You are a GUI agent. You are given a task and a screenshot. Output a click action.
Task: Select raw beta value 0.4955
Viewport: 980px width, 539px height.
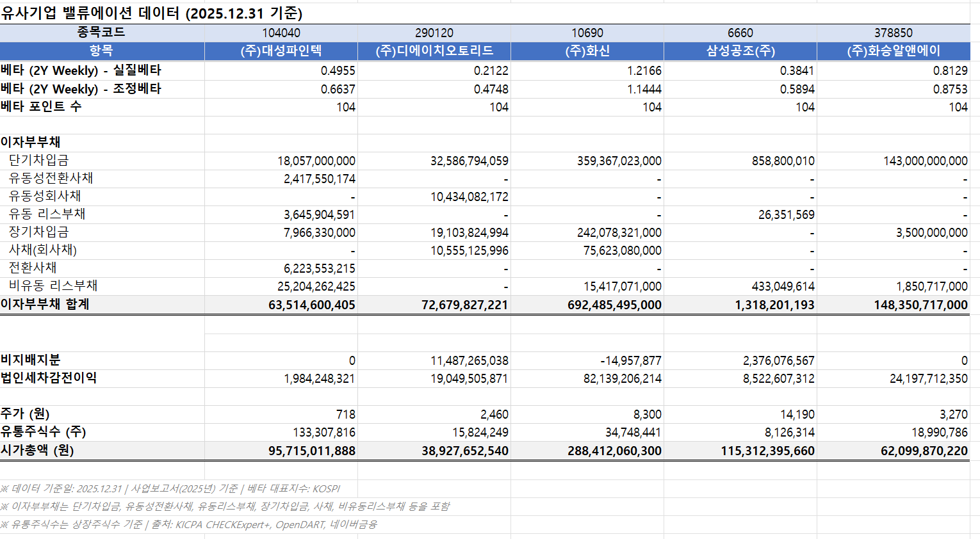tap(338, 71)
